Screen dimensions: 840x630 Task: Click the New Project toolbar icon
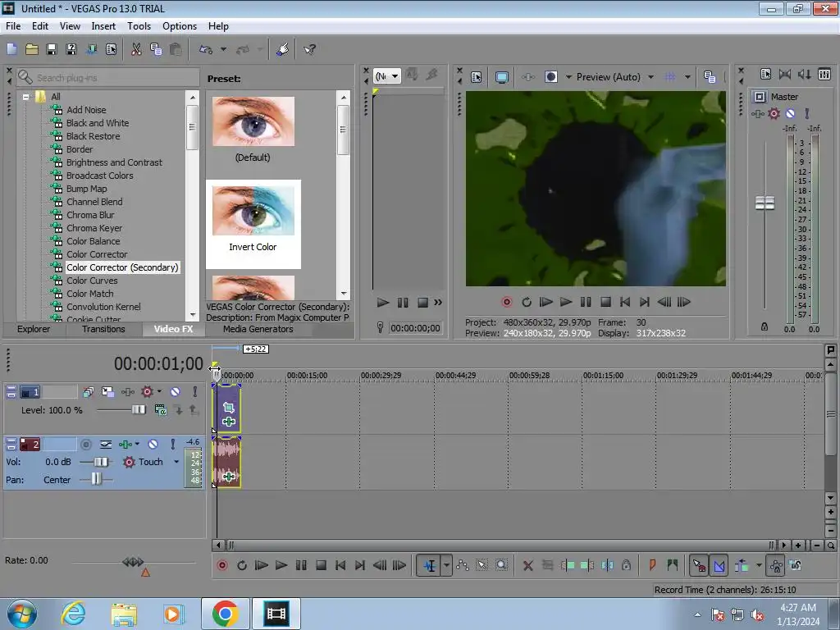pos(11,49)
